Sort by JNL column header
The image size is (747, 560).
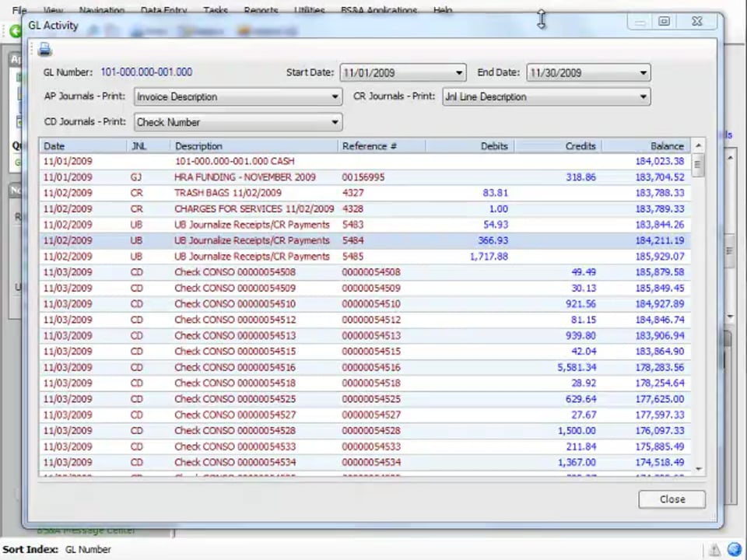tap(149, 146)
